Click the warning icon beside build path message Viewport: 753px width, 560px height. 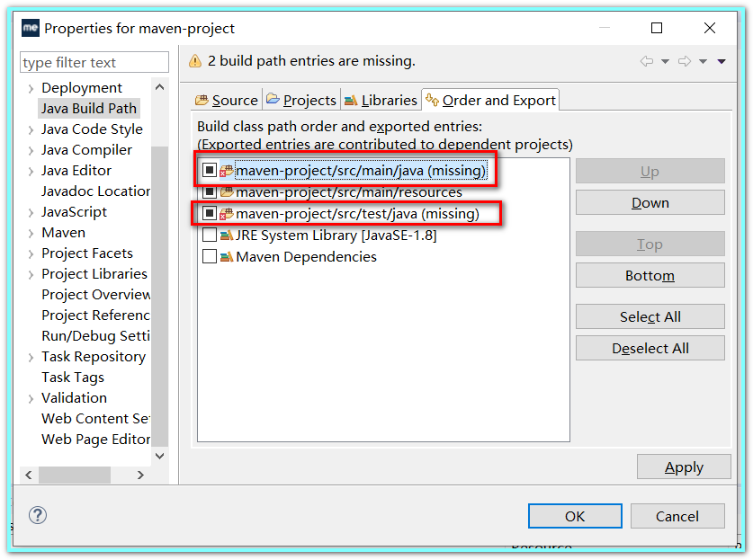[x=195, y=61]
